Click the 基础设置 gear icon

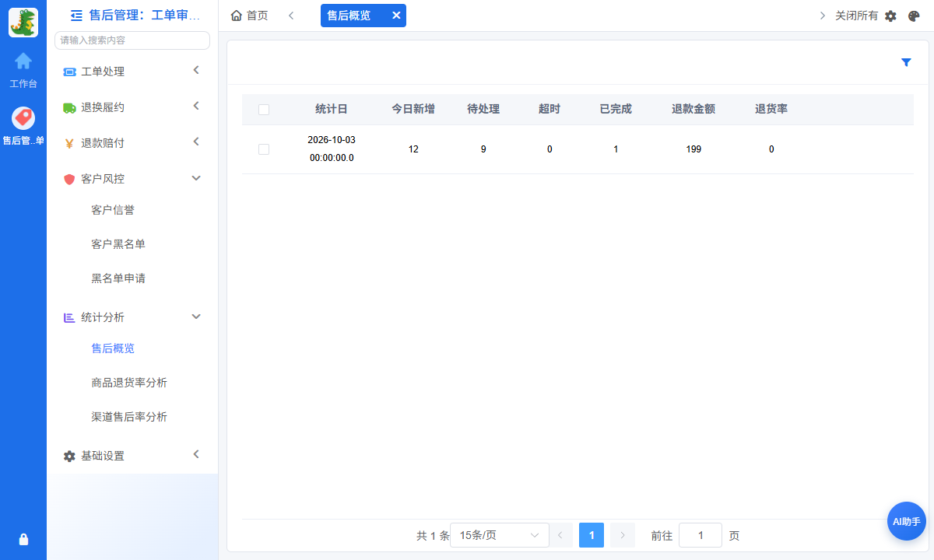pos(69,456)
